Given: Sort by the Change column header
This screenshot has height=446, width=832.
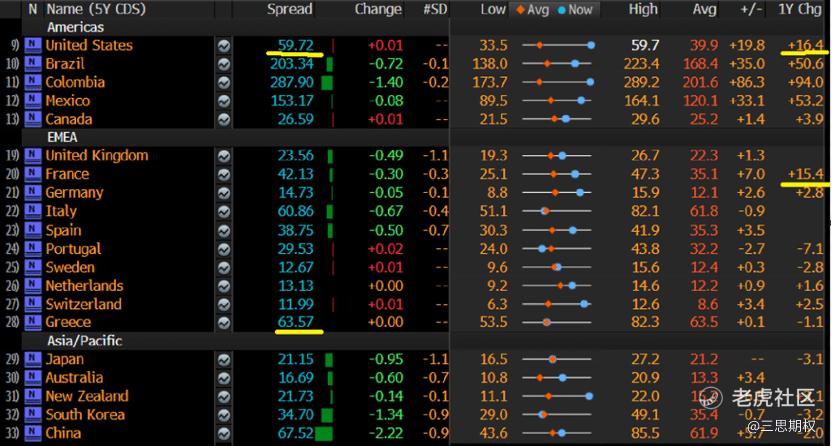Looking at the screenshot, I should click(378, 9).
